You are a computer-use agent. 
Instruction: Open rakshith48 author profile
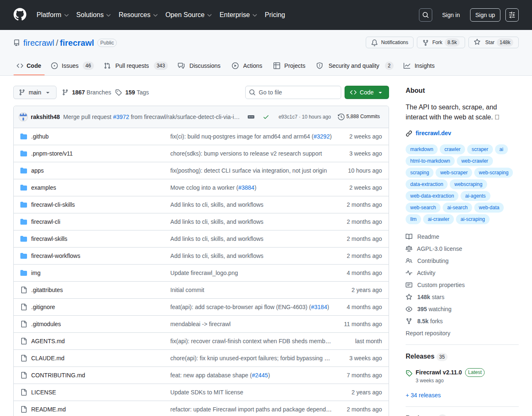45,117
